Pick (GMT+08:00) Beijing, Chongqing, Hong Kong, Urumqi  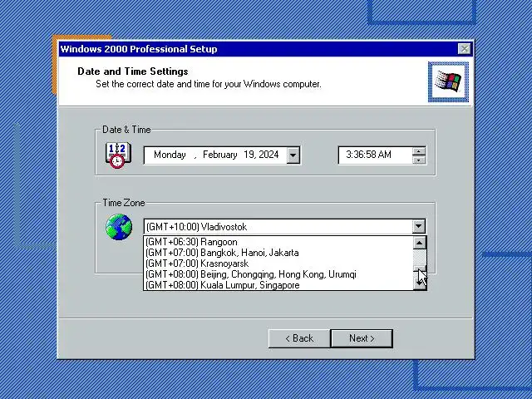coord(278,274)
